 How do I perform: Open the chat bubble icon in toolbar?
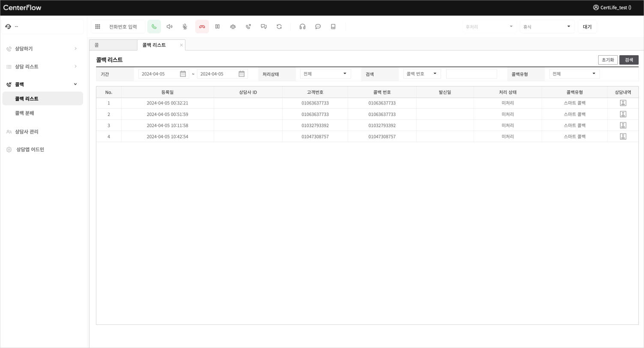coord(318,27)
